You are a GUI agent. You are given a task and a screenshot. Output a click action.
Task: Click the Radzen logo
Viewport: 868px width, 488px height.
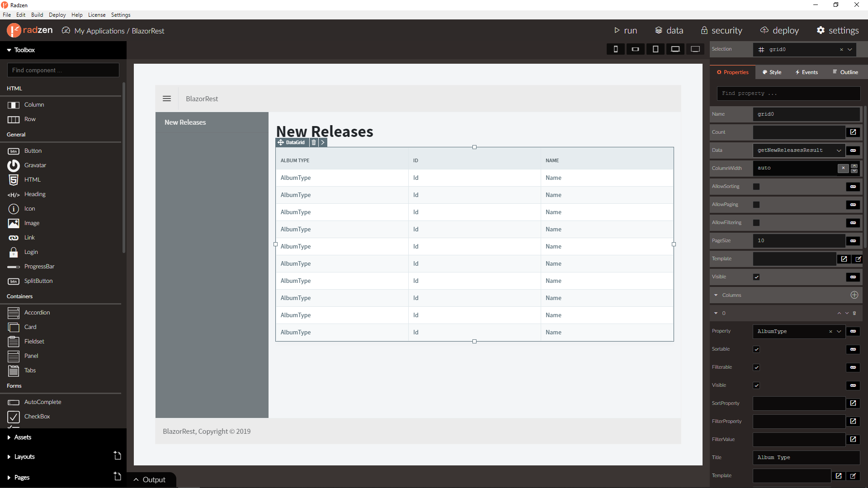30,30
